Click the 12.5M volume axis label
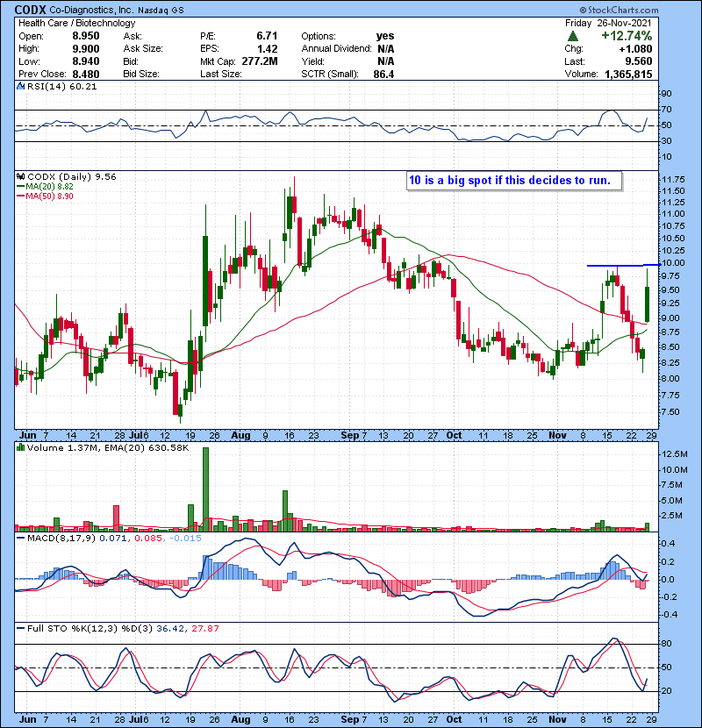 click(674, 453)
